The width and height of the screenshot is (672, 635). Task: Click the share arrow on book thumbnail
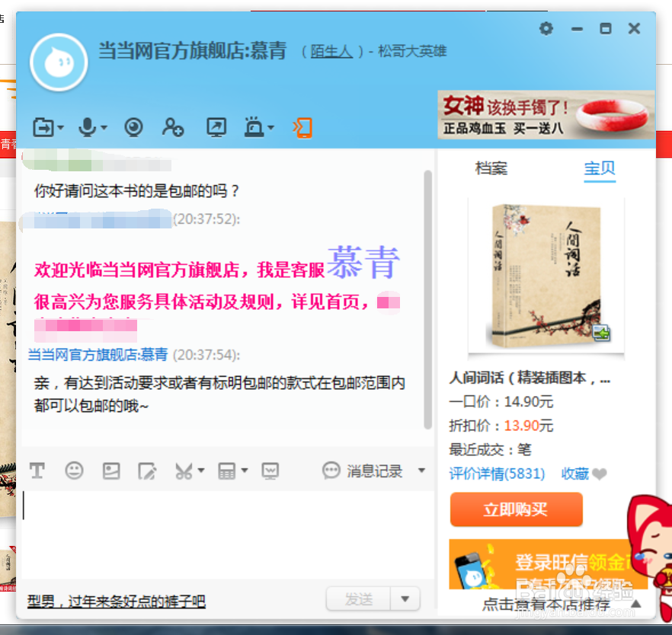pyautogui.click(x=601, y=333)
